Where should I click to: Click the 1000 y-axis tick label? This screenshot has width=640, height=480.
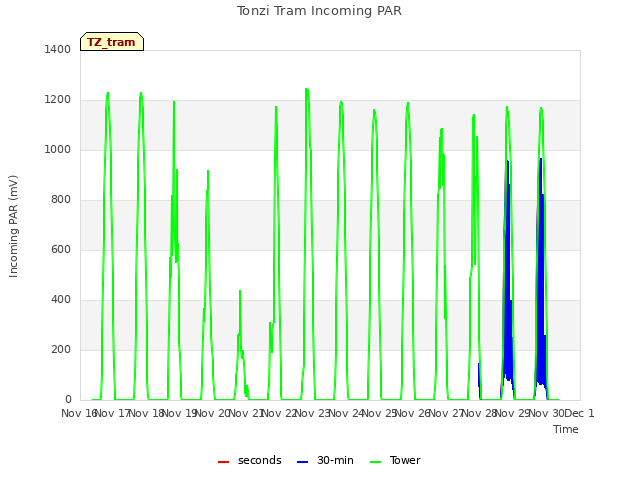click(58, 149)
